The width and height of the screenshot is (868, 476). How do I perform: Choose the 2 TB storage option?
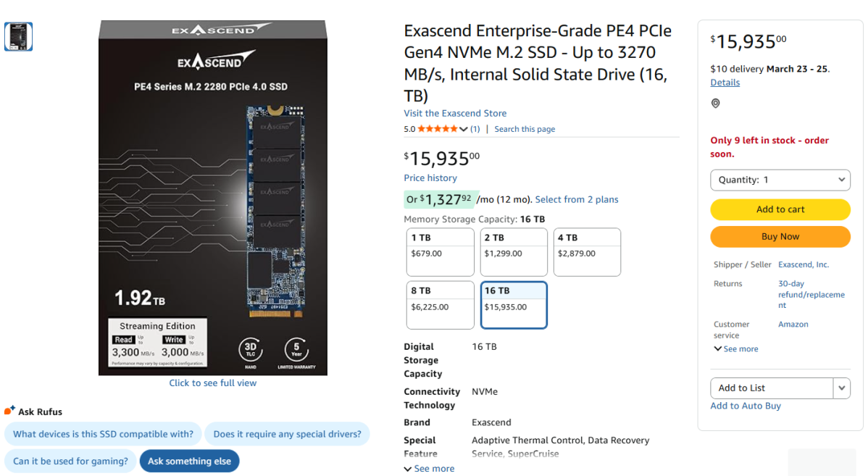coord(514,252)
